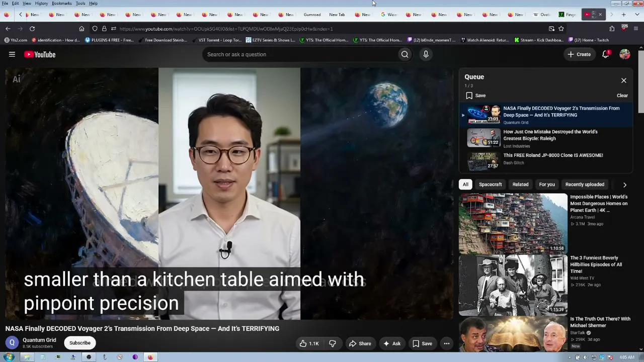The height and width of the screenshot is (362, 644).
Task: Focus the YouTube search box
Action: click(x=300, y=54)
